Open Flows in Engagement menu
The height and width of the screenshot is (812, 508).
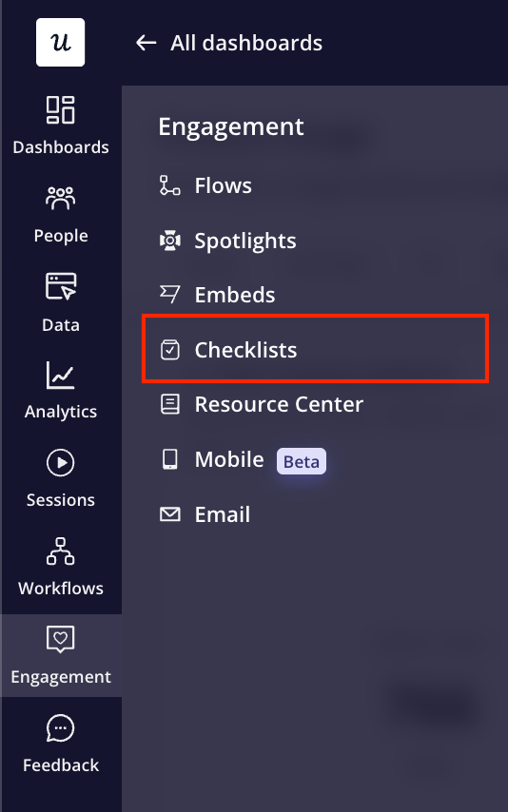tap(223, 185)
